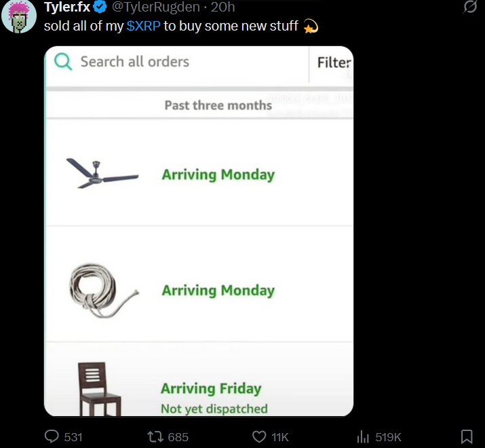Screen dimensions: 485x448
Task: Repost this tweet with retweet icon
Action: pos(155,436)
